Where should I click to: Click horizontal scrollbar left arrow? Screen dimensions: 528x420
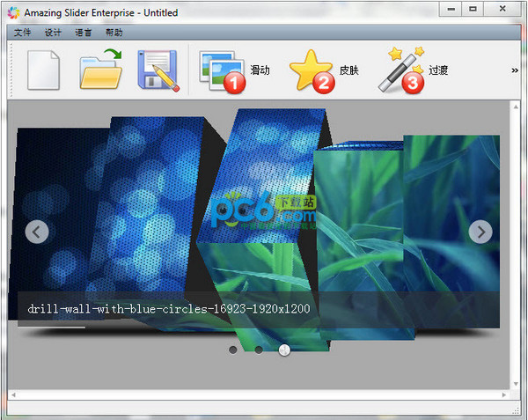pos(13,394)
